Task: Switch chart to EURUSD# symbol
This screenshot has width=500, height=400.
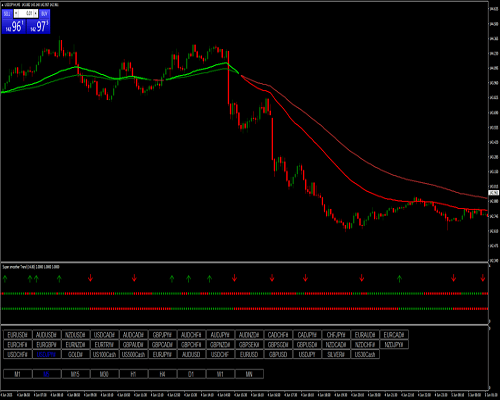Action: click(x=17, y=335)
